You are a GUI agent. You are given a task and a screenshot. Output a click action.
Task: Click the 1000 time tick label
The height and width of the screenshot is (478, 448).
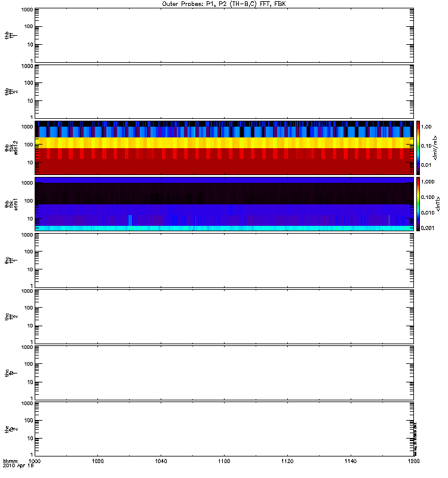[x=35, y=461]
